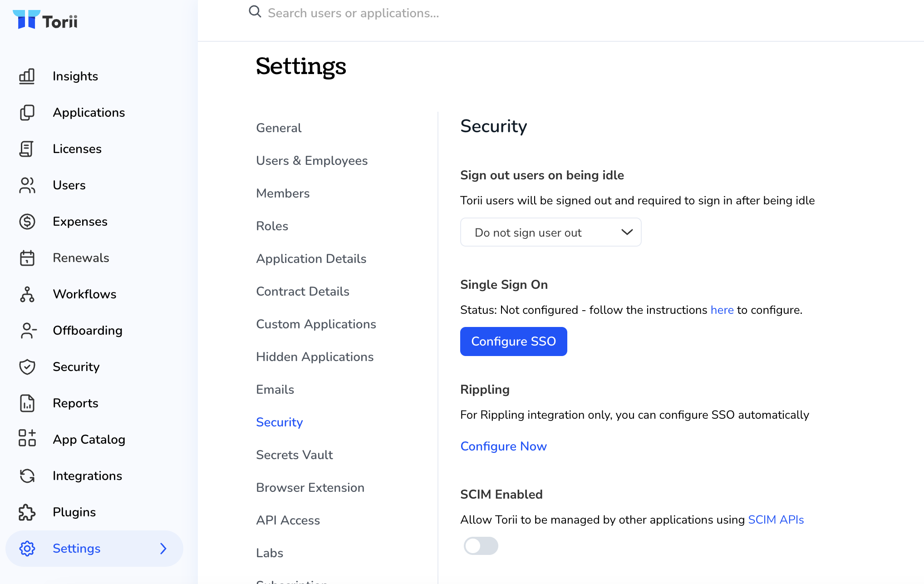
Task: Click the search magnifier icon
Action: (x=255, y=12)
